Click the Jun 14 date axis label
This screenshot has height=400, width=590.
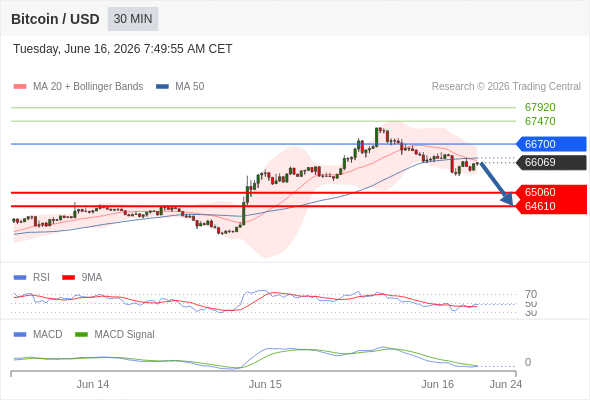[93, 384]
